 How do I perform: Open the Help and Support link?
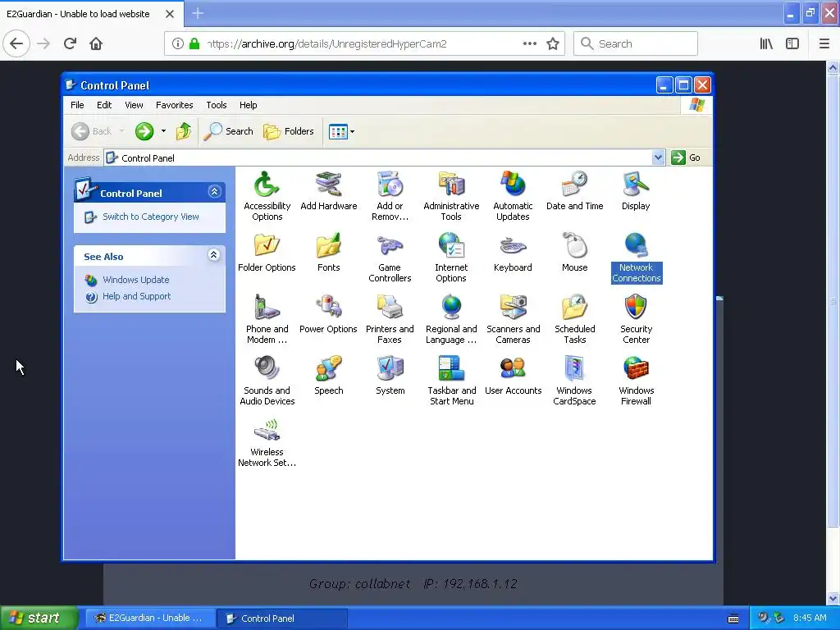[137, 296]
